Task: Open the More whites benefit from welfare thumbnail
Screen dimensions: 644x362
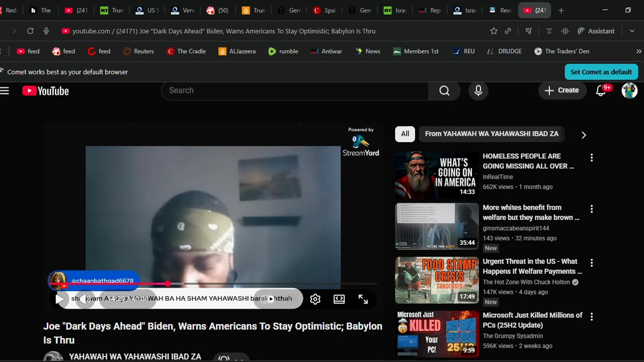Action: point(437,226)
